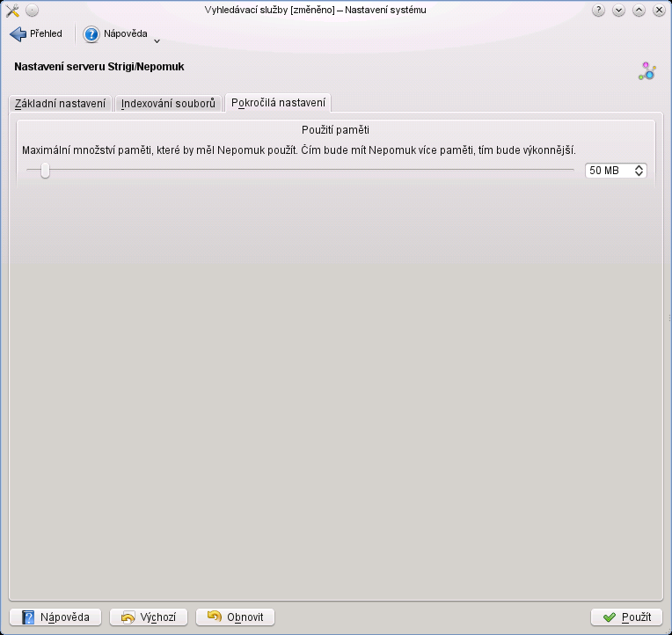The width and height of the screenshot is (672, 635).
Task: Click the Nepomuk molecule icon in header
Action: [647, 71]
